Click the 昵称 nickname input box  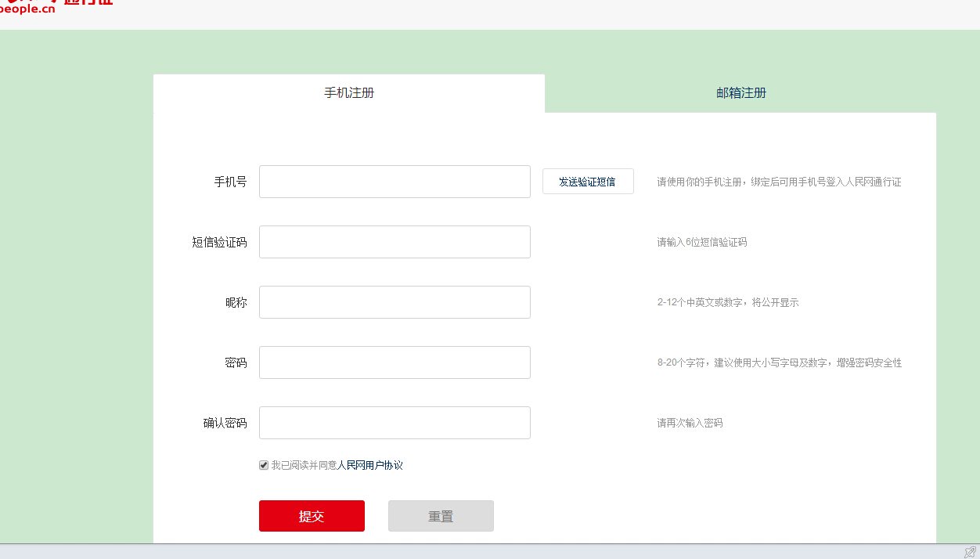[394, 301]
